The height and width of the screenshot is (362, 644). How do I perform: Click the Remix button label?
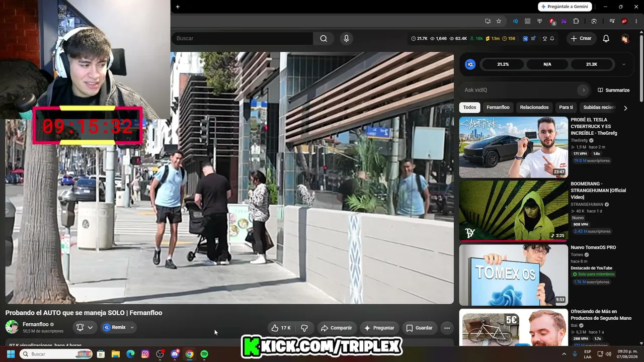tap(119, 327)
